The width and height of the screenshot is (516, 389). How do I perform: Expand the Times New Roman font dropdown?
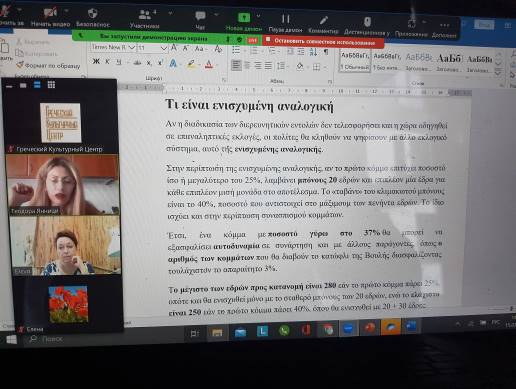(132, 48)
